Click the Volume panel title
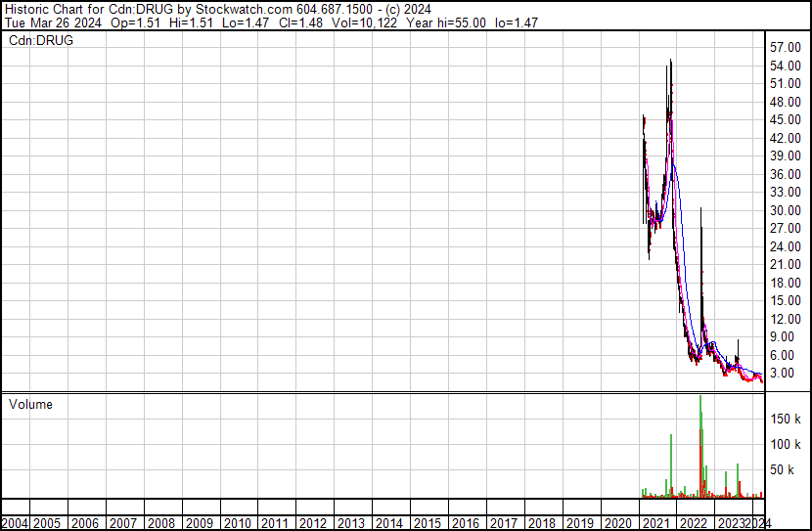The image size is (812, 531). click(x=30, y=405)
